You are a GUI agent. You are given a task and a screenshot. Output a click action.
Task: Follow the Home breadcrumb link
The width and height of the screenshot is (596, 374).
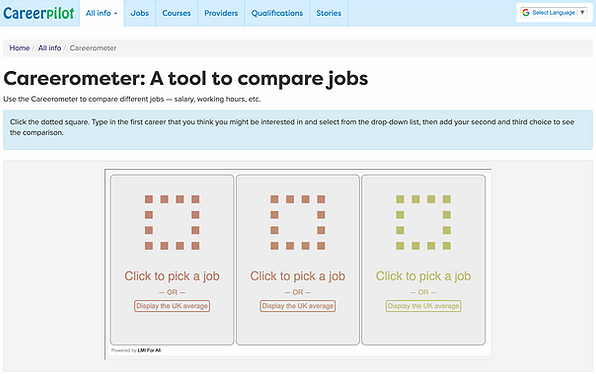pyautogui.click(x=19, y=48)
